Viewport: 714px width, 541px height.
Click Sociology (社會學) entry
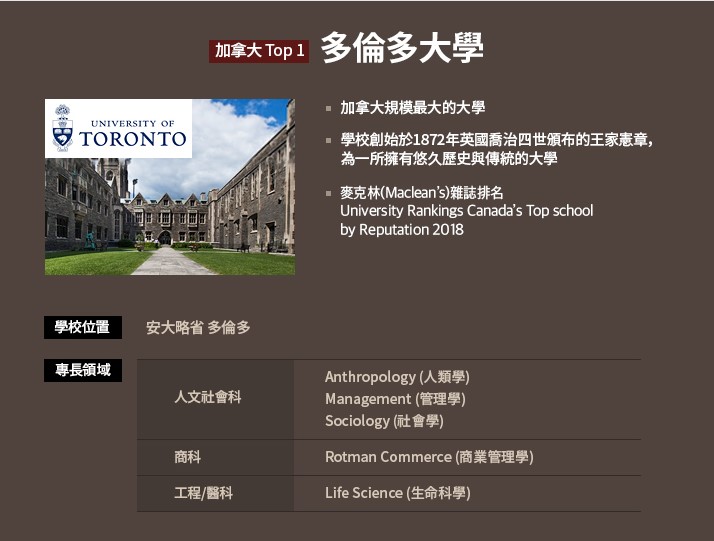384,421
